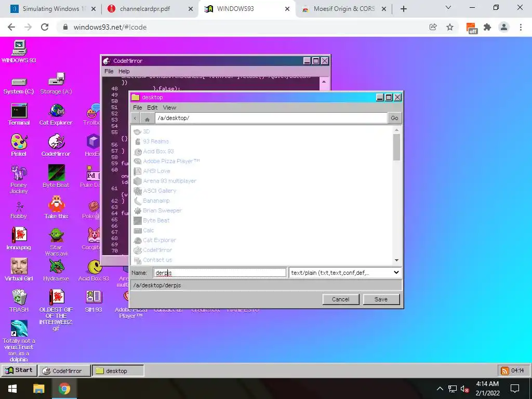532x399 pixels.
Task: Open the Windows93 Start button
Action: point(19,370)
